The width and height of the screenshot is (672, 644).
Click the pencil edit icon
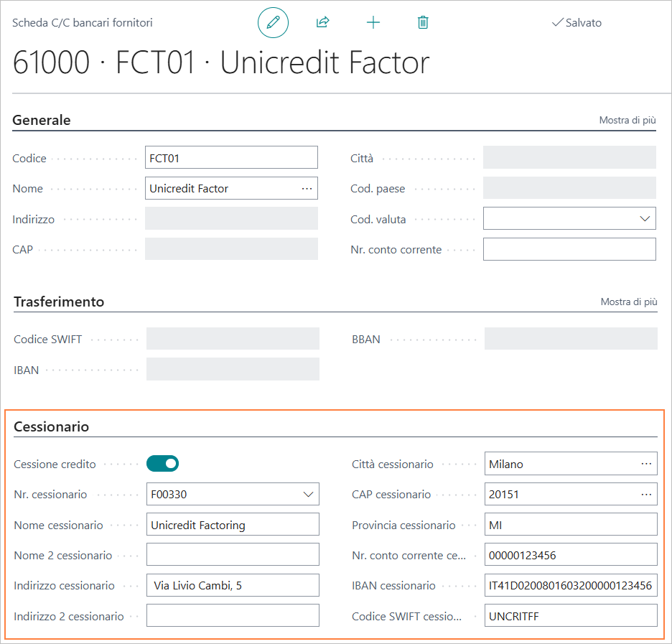pyautogui.click(x=273, y=23)
